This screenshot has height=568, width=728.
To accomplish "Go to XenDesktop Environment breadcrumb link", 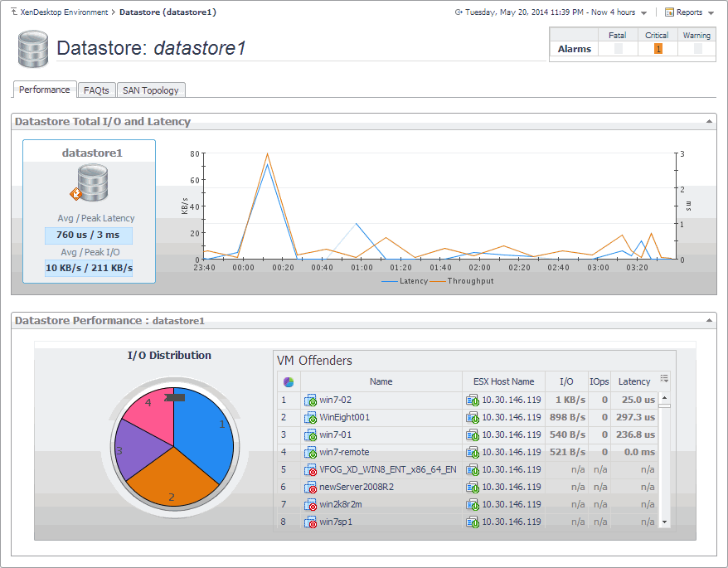I will pos(64,12).
